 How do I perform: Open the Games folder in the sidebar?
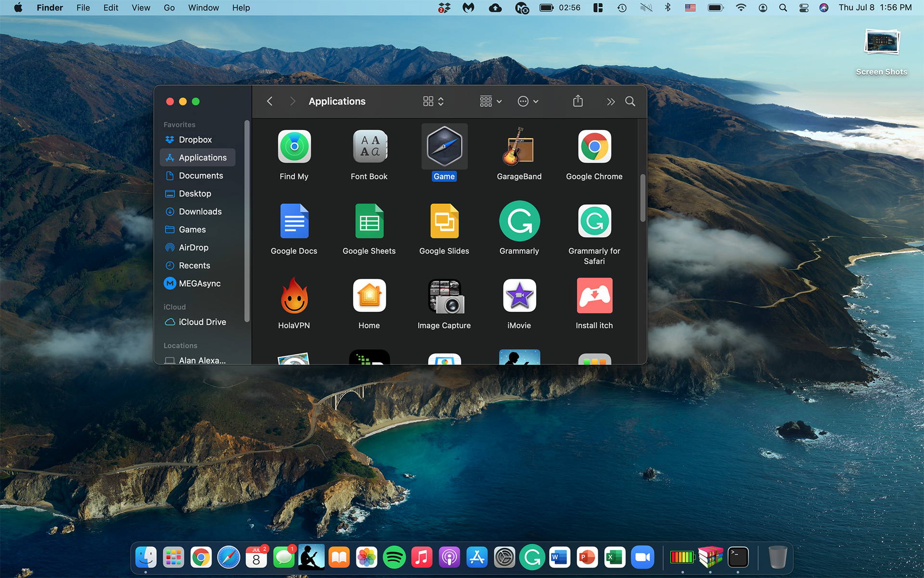coord(197,229)
